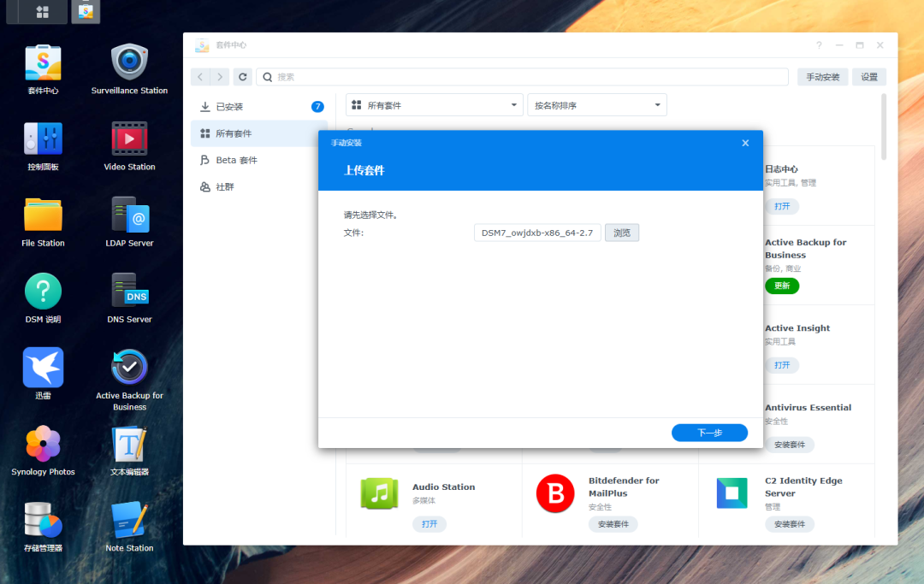Open Active Backup for Business desktop icon

point(130,368)
